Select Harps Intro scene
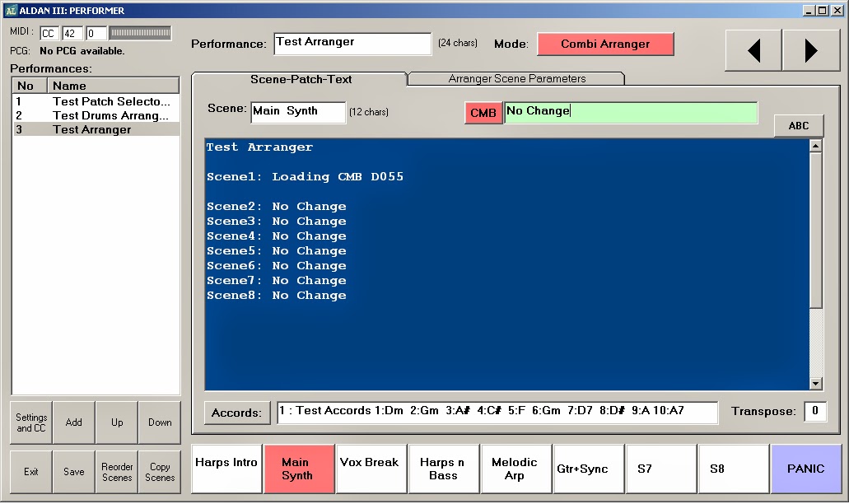The height and width of the screenshot is (504, 849). [227, 469]
